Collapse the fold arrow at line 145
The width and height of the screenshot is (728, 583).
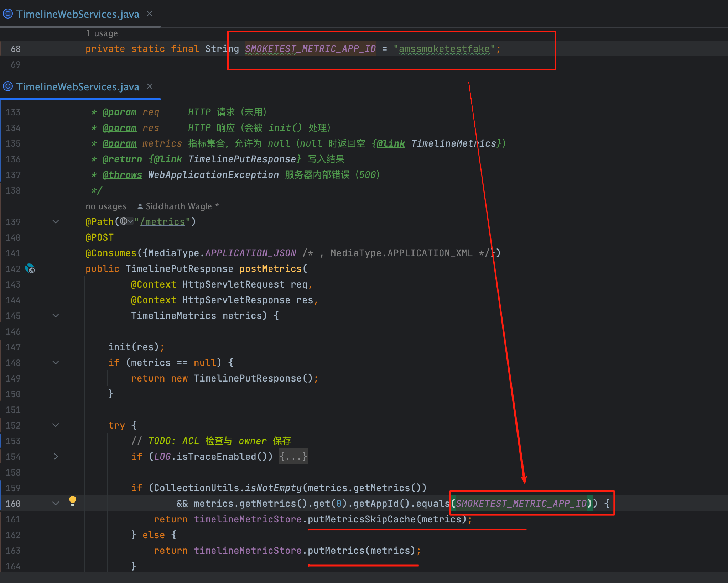pos(56,315)
